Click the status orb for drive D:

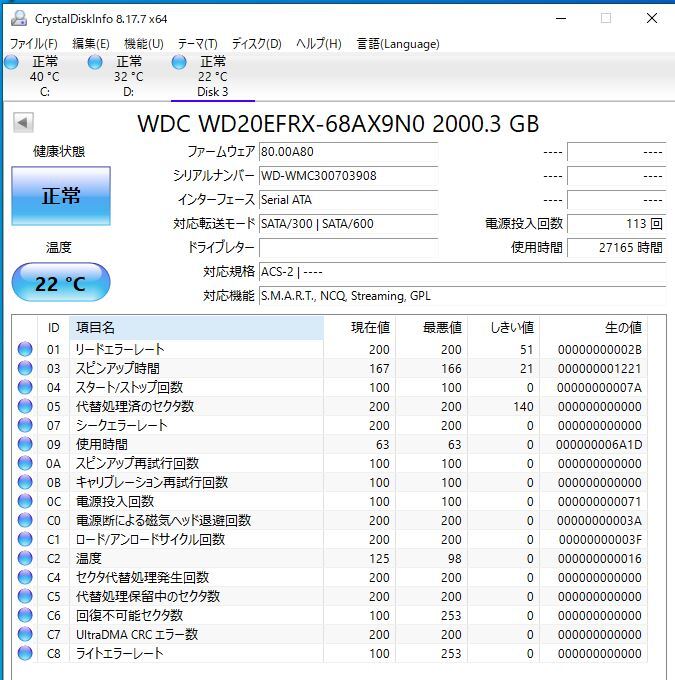click(95, 62)
